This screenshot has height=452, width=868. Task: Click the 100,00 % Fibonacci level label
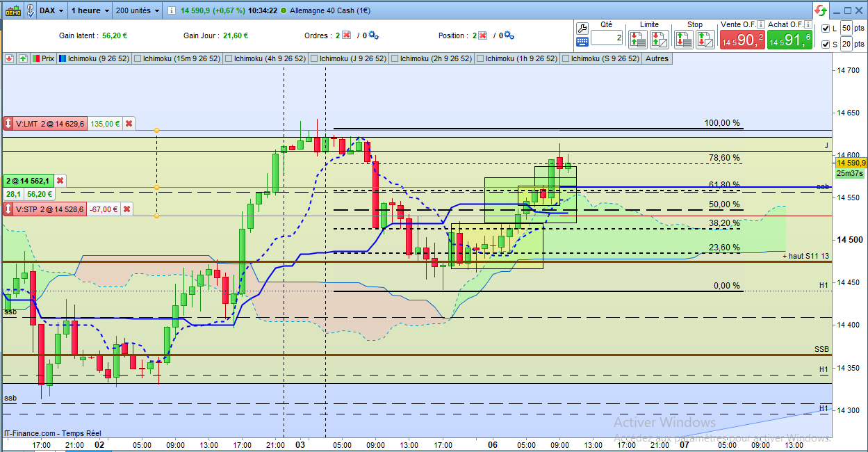point(722,123)
